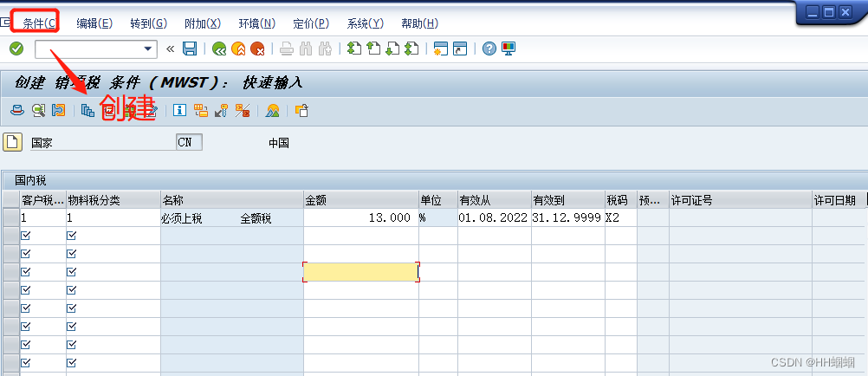Viewport: 868px width, 376px height.
Task: Open Help via the question mark icon
Action: pos(489,49)
